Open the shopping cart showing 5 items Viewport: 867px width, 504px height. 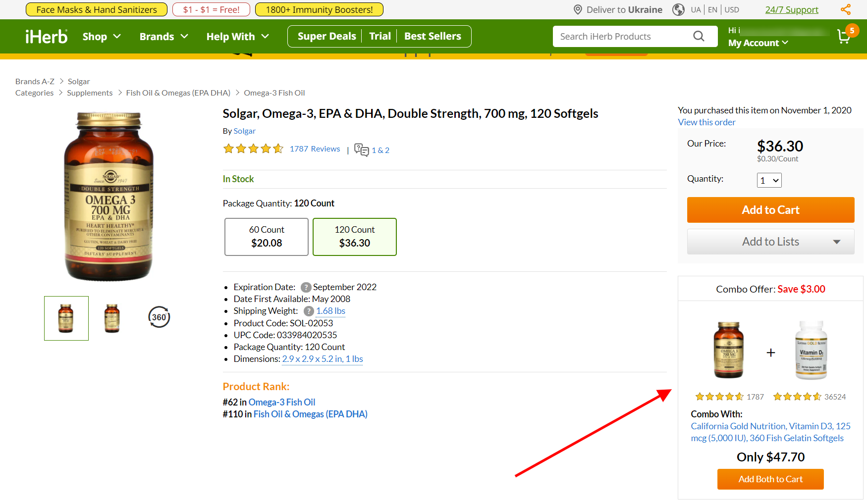point(844,37)
